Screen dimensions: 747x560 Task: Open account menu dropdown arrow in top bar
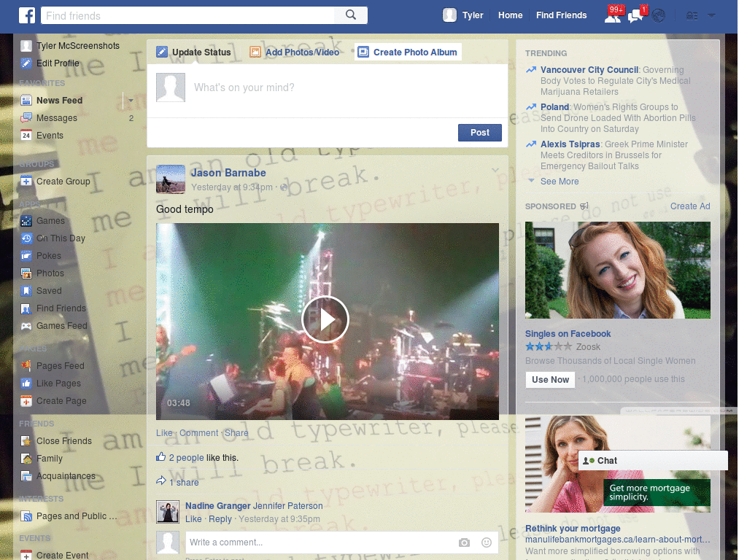click(x=711, y=15)
